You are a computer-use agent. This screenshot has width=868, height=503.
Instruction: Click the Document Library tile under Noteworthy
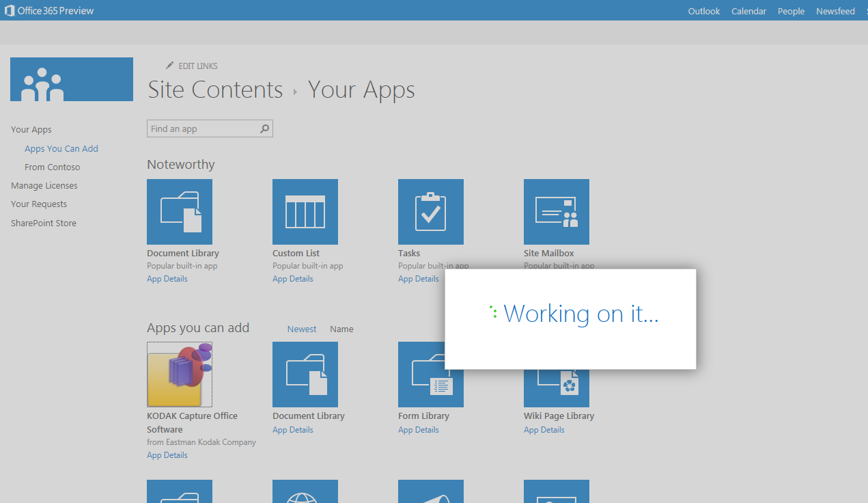click(x=180, y=212)
